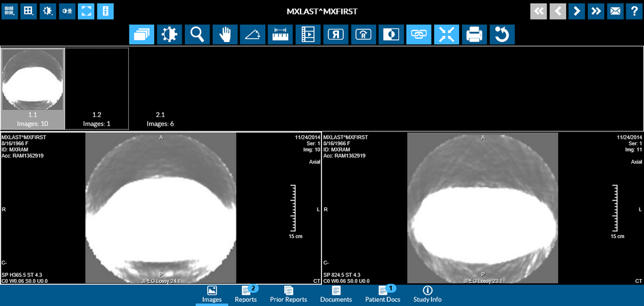Toggle the series thumbnail strip
644x306 pixels.
click(x=142, y=35)
